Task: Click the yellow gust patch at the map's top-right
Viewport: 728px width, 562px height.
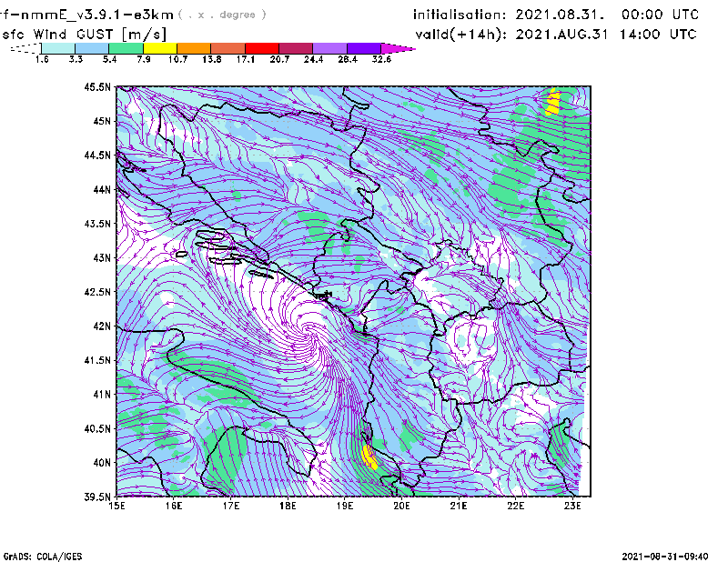Action: click(552, 101)
